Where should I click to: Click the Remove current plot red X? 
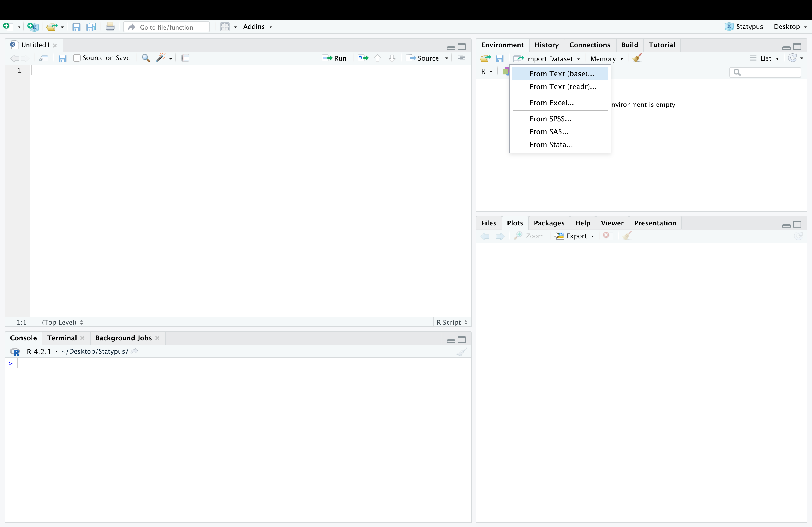pos(606,235)
